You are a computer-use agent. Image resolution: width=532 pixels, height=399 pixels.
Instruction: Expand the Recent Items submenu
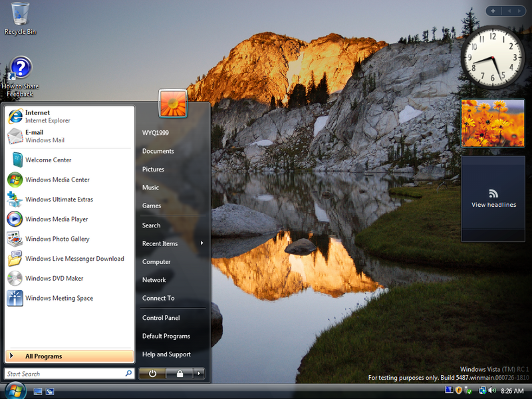(x=172, y=243)
